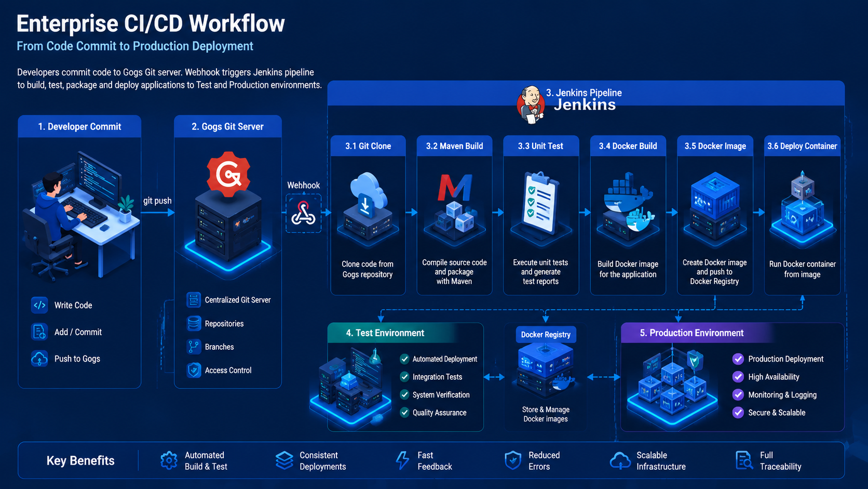Click the "1. Developer Commit" header
This screenshot has width=868, height=489.
79,126
